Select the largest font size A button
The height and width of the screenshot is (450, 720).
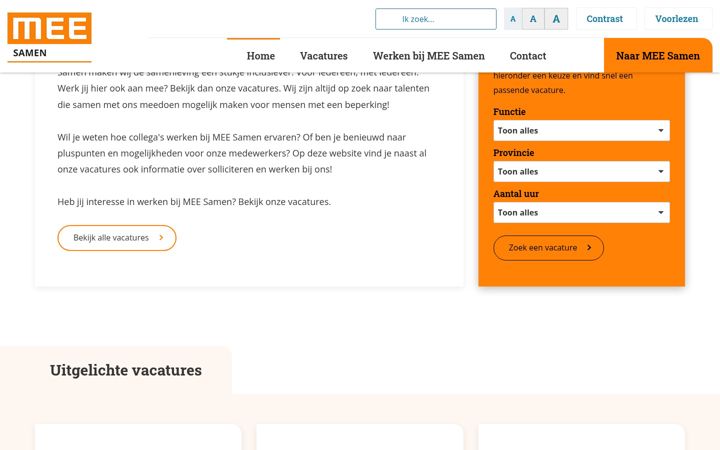pyautogui.click(x=556, y=19)
